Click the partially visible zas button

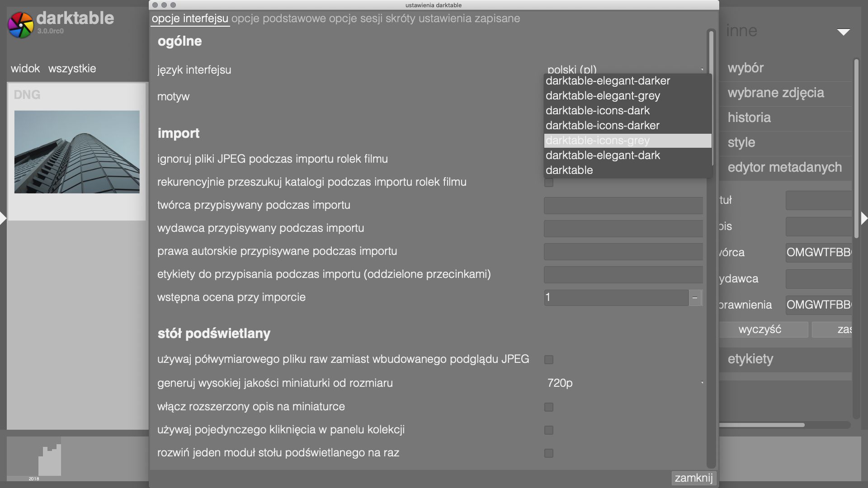832,329
